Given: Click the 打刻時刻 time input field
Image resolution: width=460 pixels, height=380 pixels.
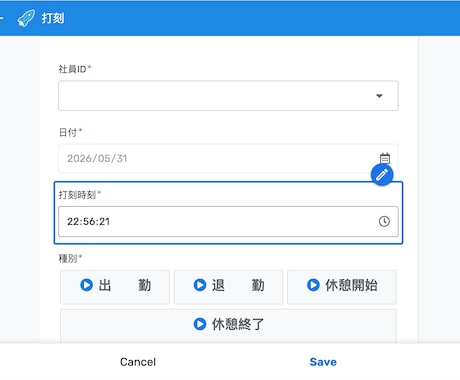Looking at the screenshot, I should coord(228,221).
